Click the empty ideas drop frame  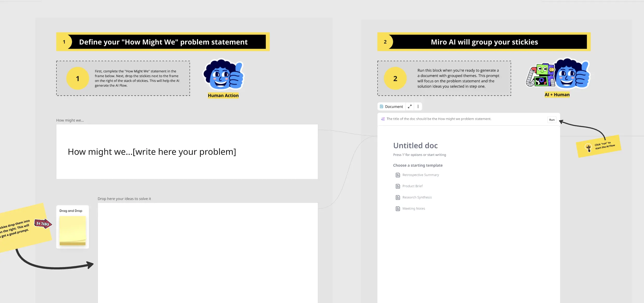pyautogui.click(x=207, y=253)
